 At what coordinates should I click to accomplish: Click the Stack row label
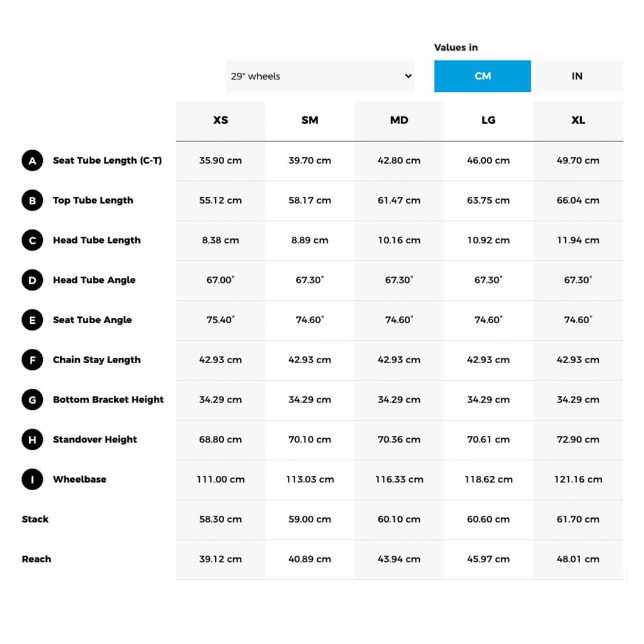[x=35, y=519]
